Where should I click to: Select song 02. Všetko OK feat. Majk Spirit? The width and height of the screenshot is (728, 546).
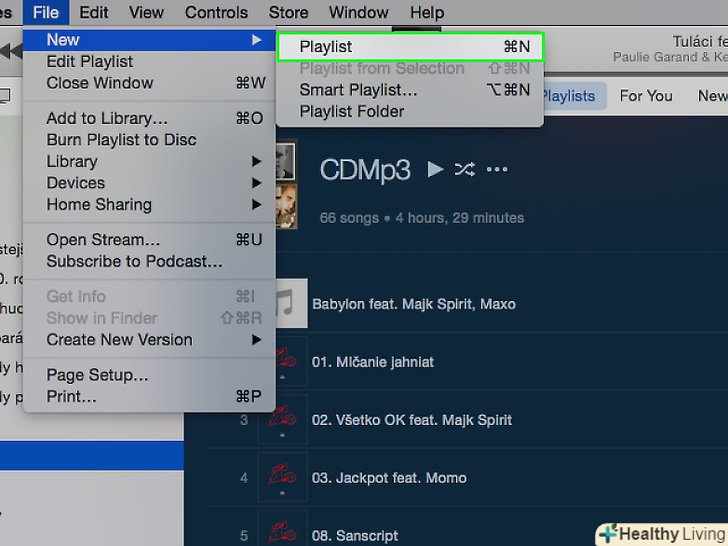tap(412, 420)
